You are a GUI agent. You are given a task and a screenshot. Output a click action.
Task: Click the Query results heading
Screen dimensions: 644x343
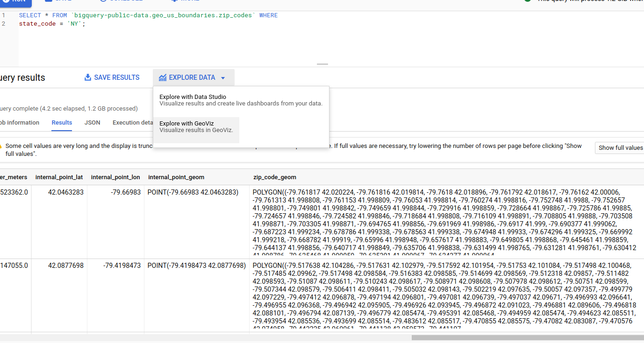(x=22, y=77)
